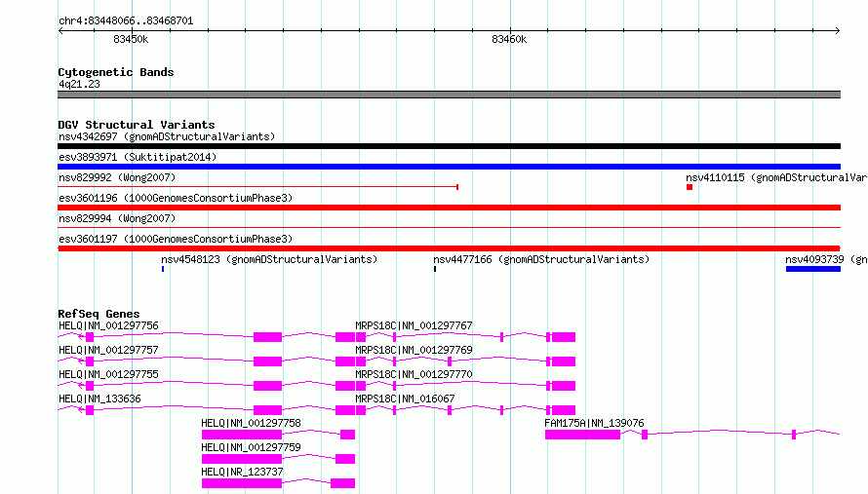Open variant esv3893971 (Suktitipat2014) label
Viewport: 868px width, 494px height.
click(x=138, y=157)
